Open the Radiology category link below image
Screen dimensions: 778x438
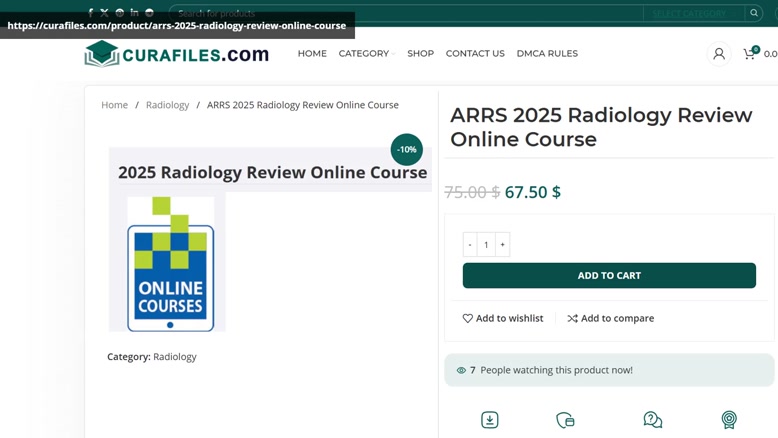click(x=175, y=357)
